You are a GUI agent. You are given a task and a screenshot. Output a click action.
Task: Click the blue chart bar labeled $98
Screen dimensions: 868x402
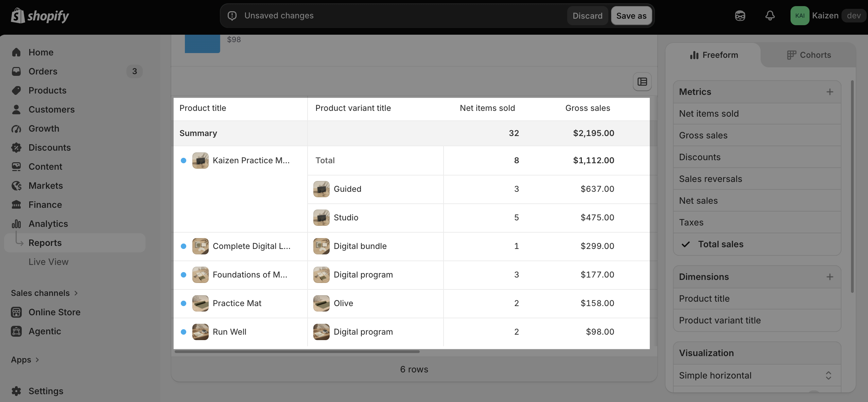pos(202,44)
